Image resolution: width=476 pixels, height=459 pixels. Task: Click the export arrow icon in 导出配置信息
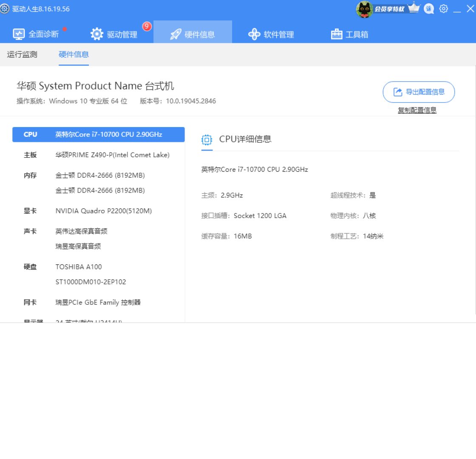(398, 92)
